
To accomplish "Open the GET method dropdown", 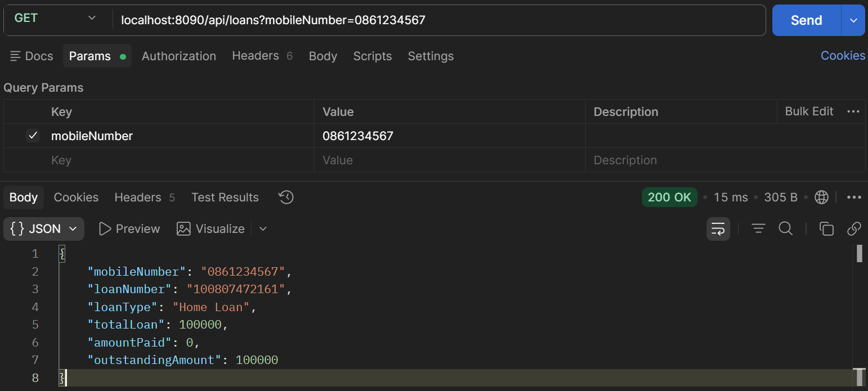I will 55,19.
